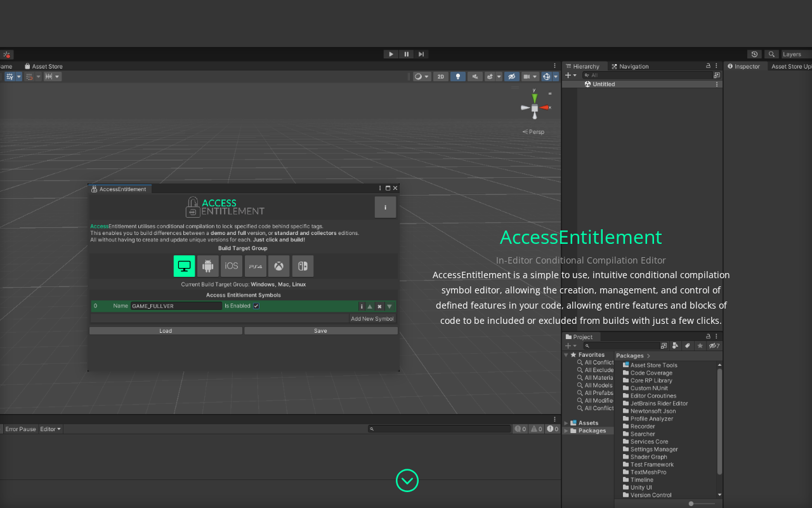Select the Xbox build target icon
Image resolution: width=812 pixels, height=508 pixels.
click(x=278, y=266)
